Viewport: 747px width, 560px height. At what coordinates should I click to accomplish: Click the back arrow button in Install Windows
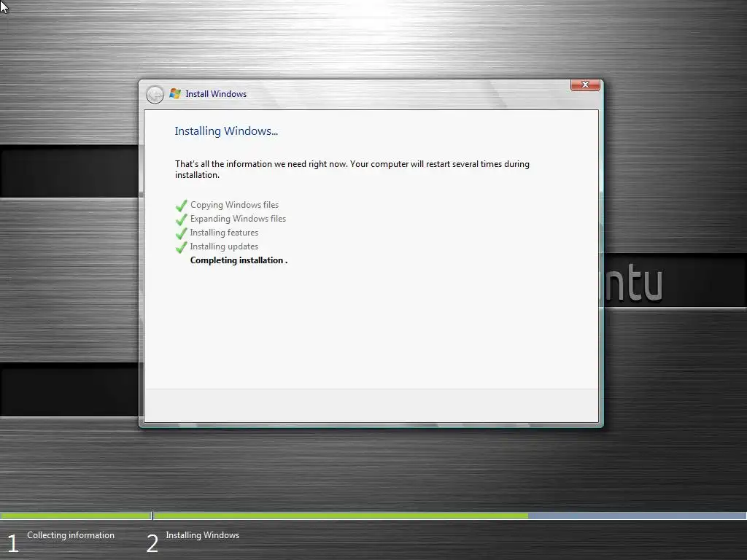[x=155, y=95]
